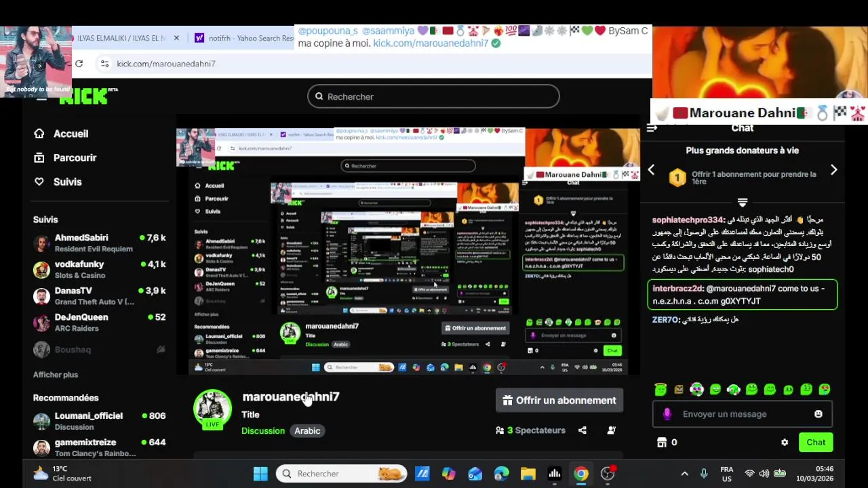Open the Accueil home page
The height and width of the screenshot is (488, 868).
[61, 134]
